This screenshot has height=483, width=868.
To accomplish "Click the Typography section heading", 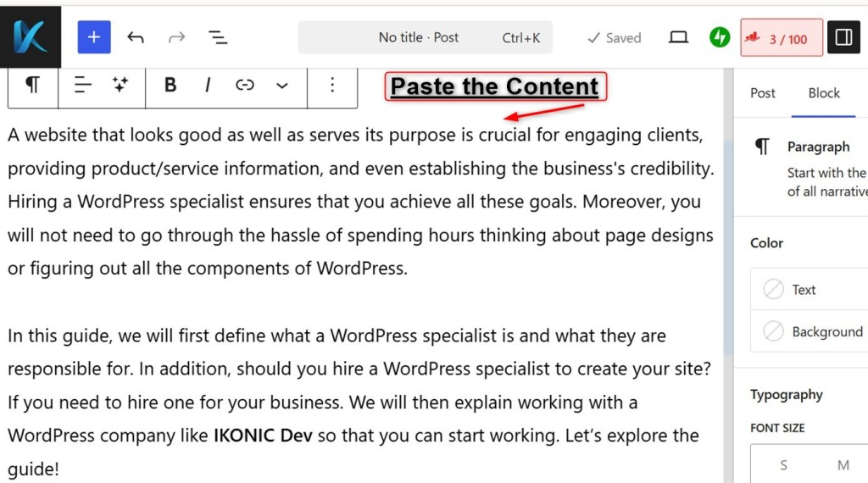I will click(787, 395).
